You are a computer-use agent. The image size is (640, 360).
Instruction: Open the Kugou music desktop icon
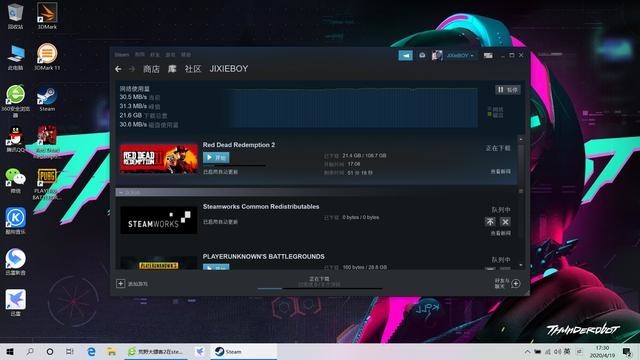(x=15, y=221)
